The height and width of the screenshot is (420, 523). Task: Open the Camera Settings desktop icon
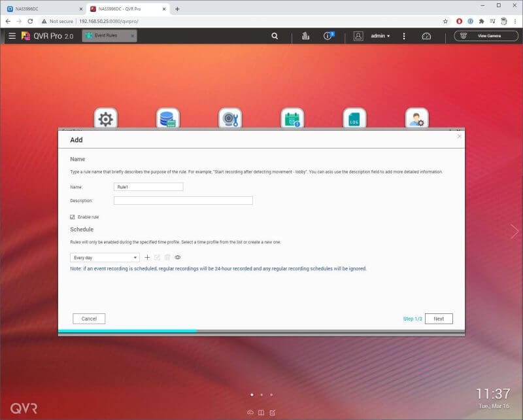pos(229,119)
